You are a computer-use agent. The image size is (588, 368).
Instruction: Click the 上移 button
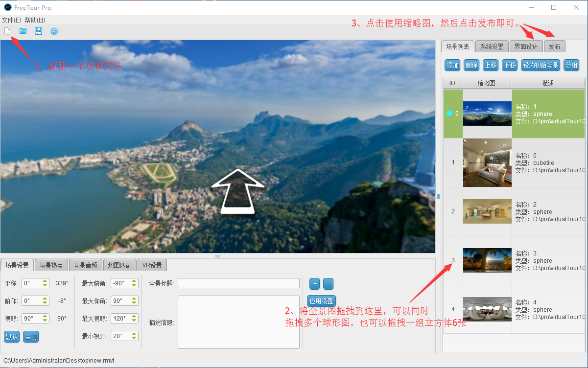[491, 65]
